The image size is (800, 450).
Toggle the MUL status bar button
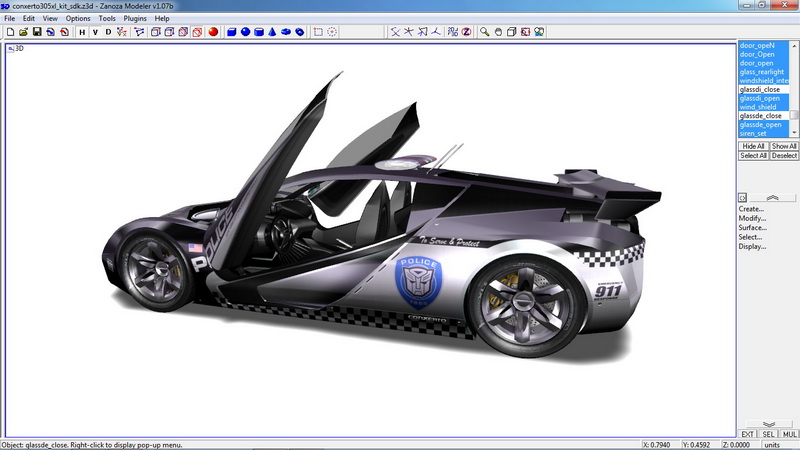789,434
